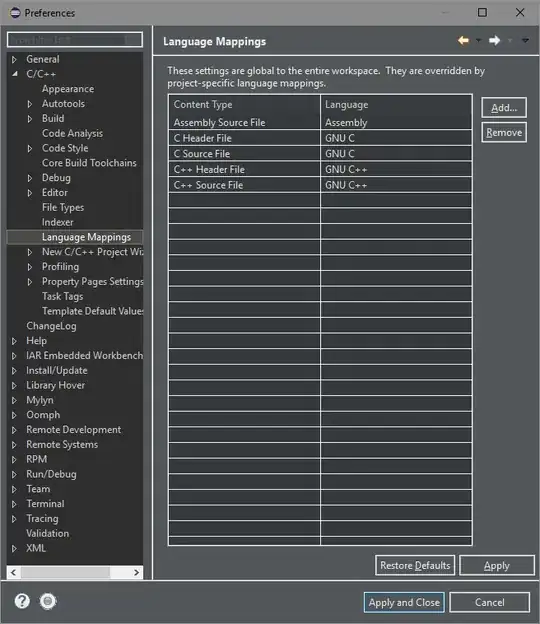Open the Indexer preference page

(58, 222)
